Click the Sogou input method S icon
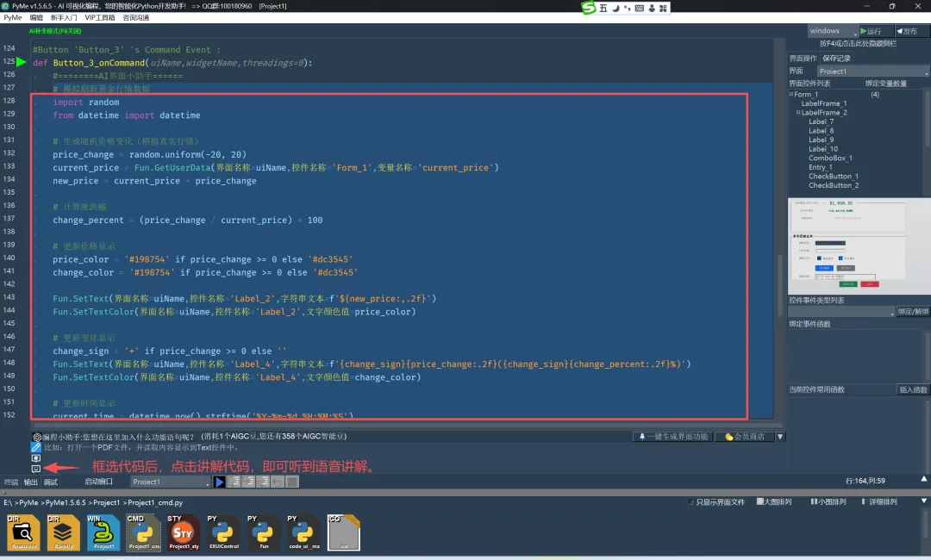931x560 pixels. coord(589,8)
